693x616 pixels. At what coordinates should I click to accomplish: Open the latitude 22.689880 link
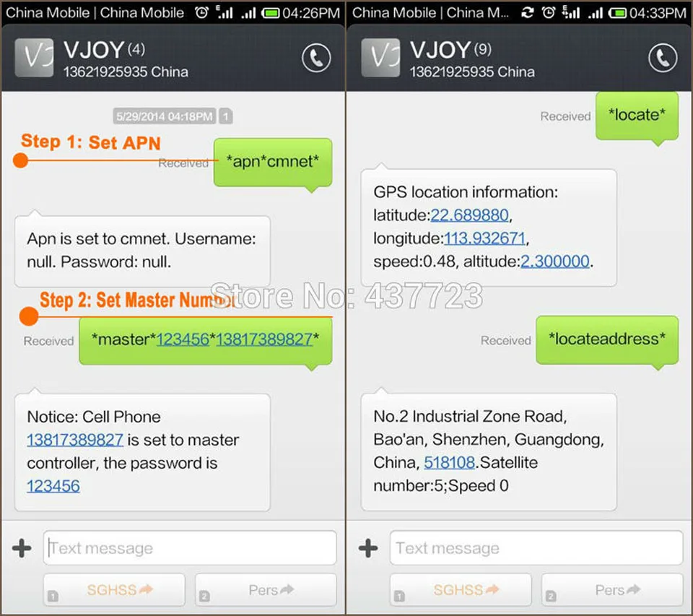click(469, 215)
